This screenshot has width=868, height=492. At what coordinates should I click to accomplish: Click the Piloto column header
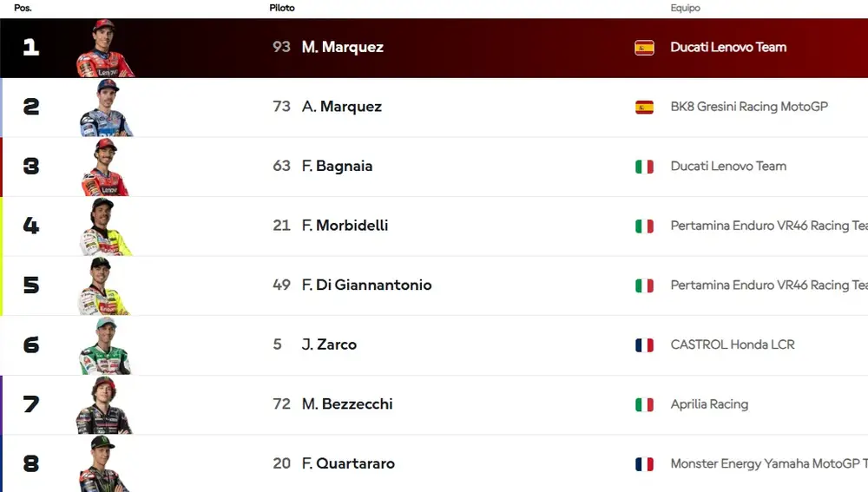282,8
